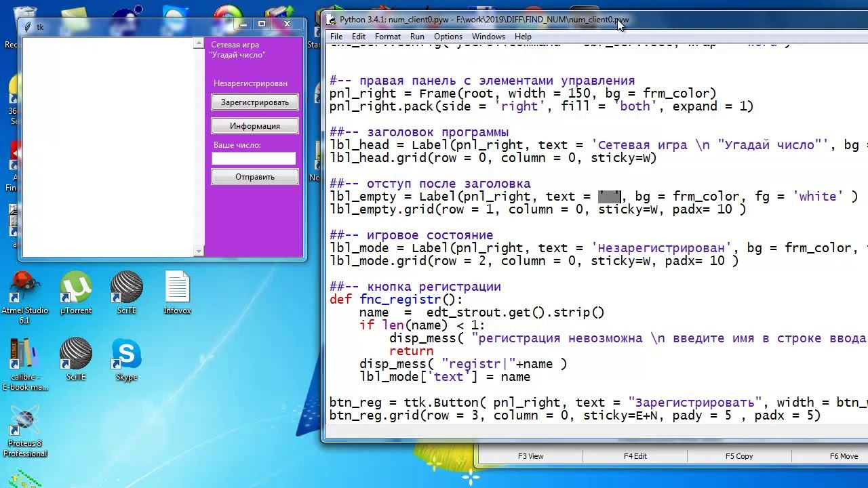Click the Информация button
The width and height of the screenshot is (868, 488).
(x=255, y=126)
